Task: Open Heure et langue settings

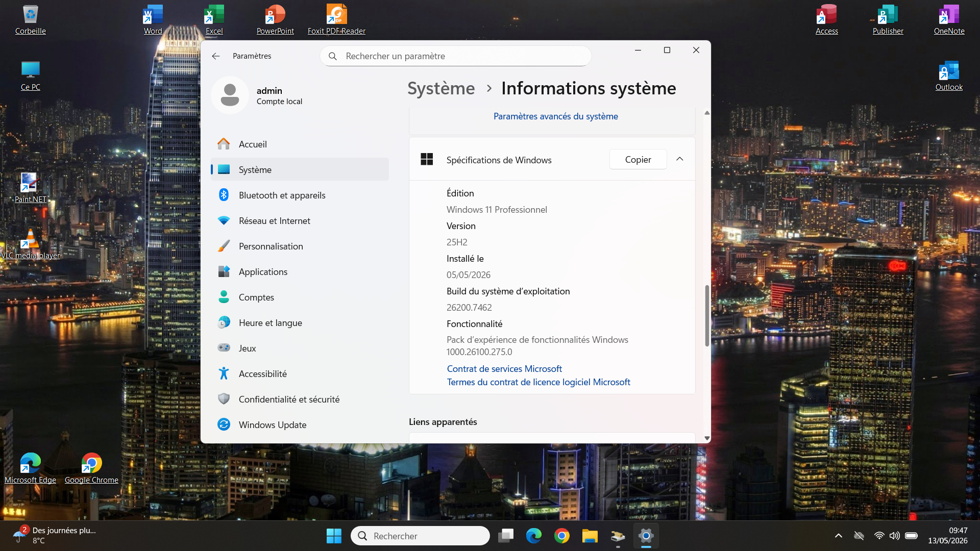Action: coord(300,323)
